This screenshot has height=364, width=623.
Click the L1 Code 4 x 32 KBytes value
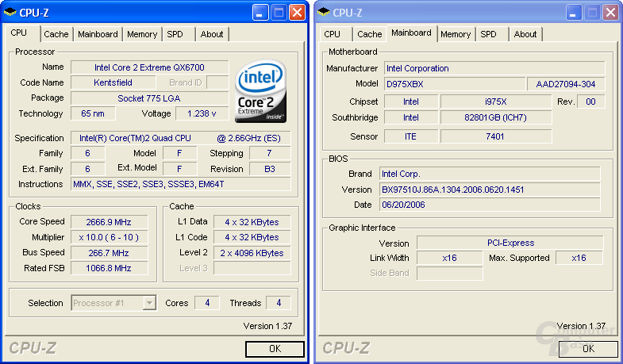pos(252,237)
